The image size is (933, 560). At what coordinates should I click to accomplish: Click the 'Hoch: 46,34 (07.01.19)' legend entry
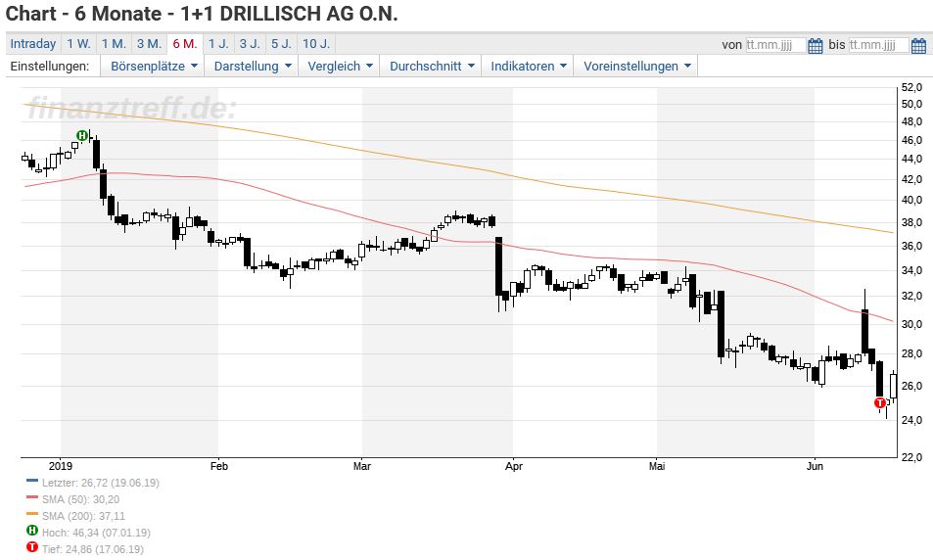click(96, 533)
